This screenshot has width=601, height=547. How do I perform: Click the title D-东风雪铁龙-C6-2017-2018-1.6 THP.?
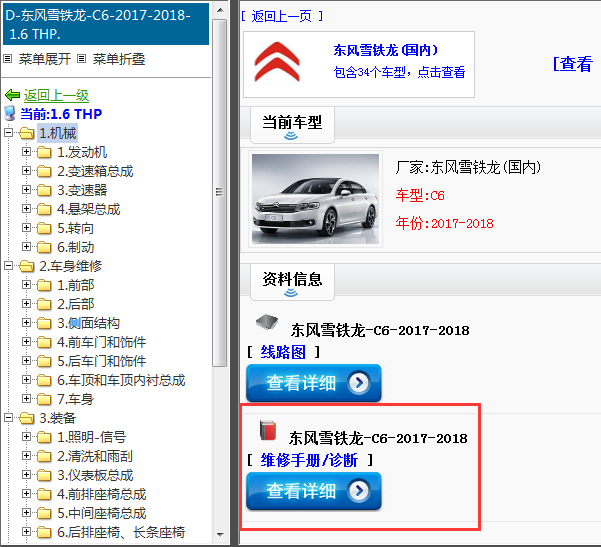click(x=106, y=24)
